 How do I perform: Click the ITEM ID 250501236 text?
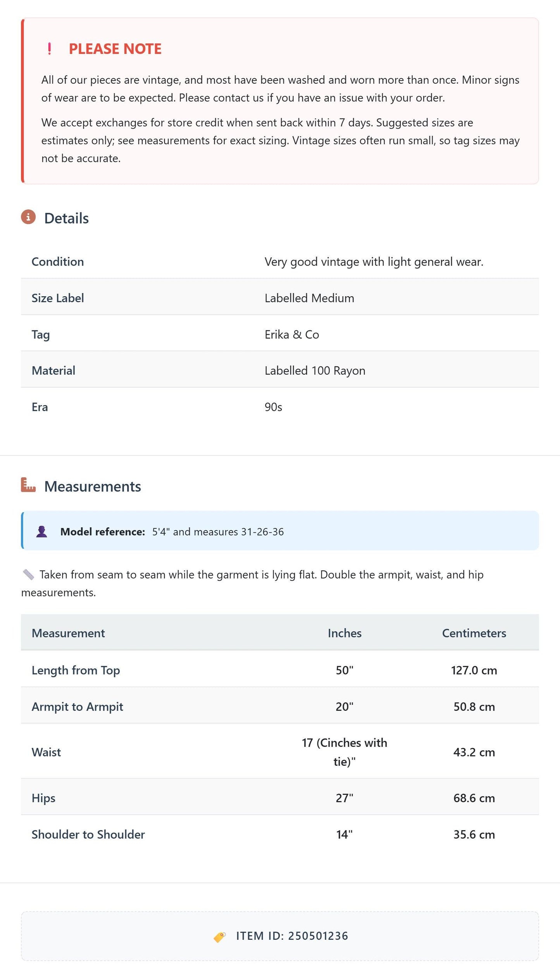(292, 936)
